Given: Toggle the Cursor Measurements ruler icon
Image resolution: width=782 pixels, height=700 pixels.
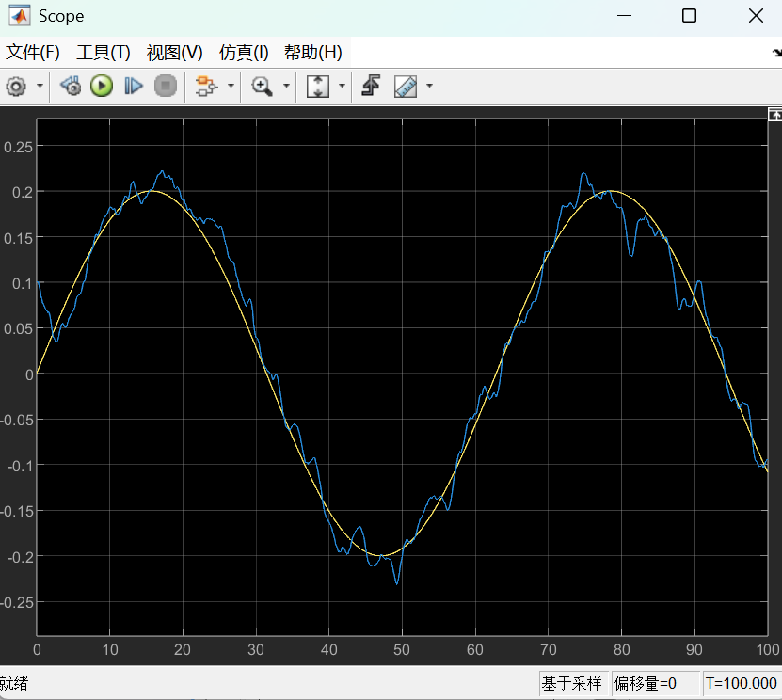Looking at the screenshot, I should pos(406,87).
